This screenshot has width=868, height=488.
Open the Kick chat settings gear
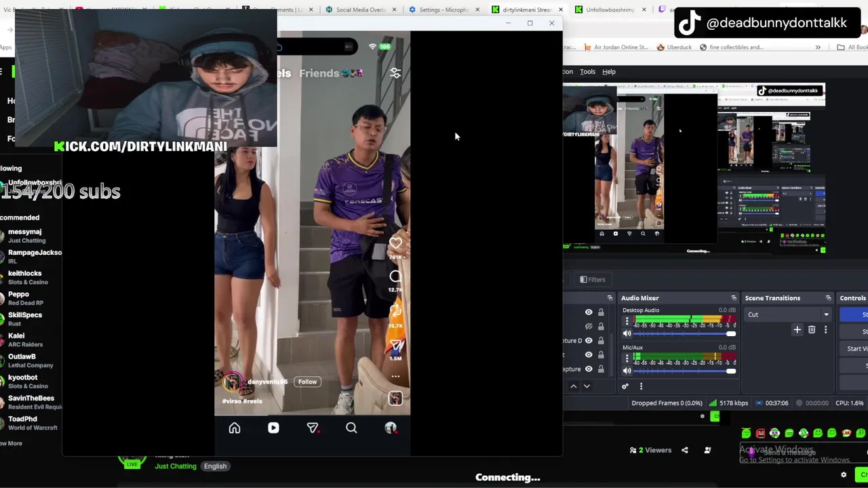tap(844, 475)
